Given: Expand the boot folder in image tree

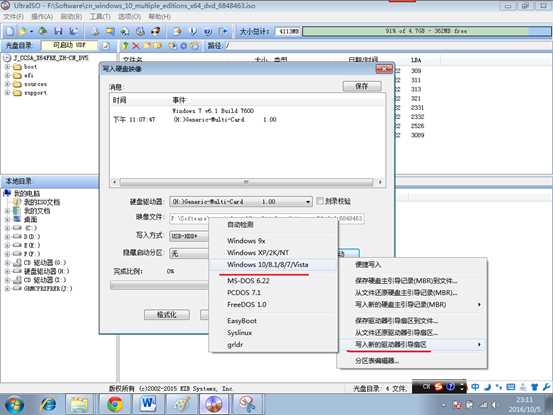Looking at the screenshot, I should (7, 67).
